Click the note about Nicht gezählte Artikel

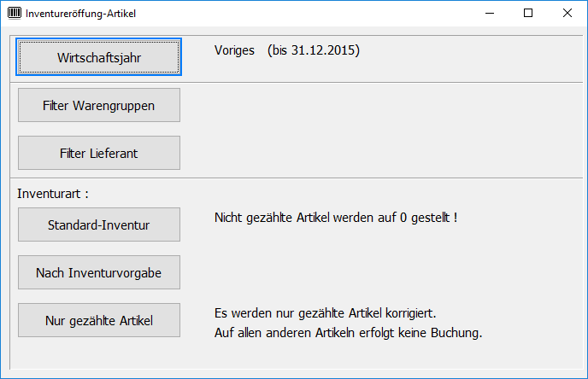tap(335, 218)
